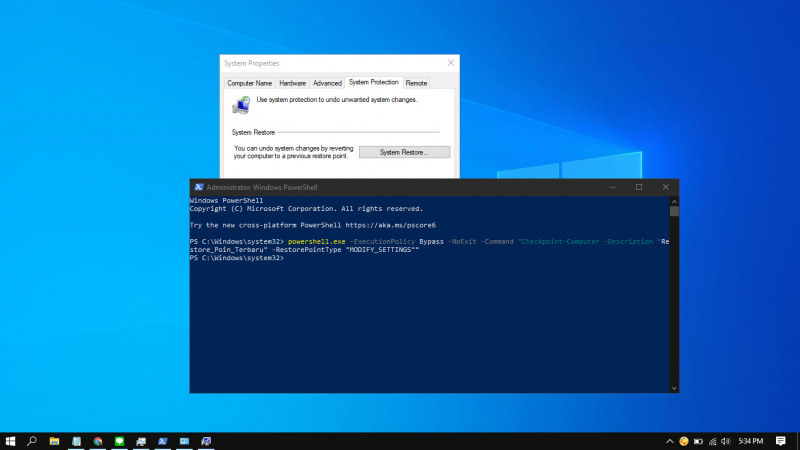Click the 'powershell.exe' command text
The height and width of the screenshot is (450, 800).
(x=316, y=241)
